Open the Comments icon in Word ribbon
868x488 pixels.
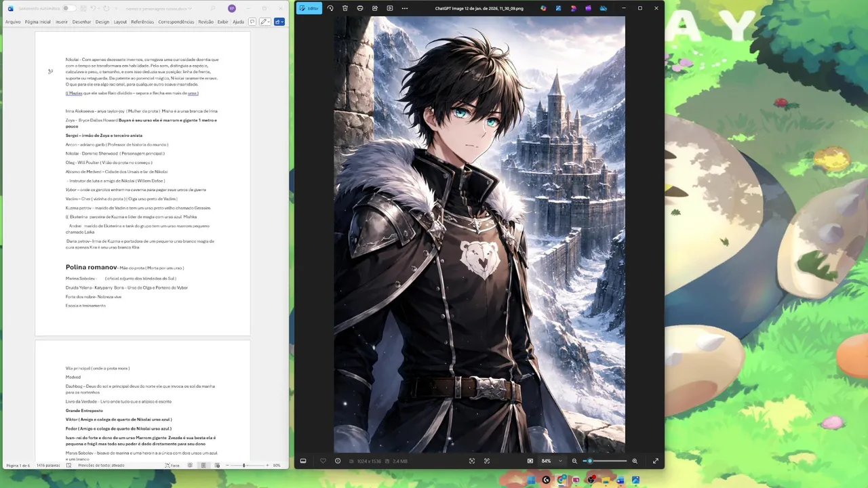[252, 22]
